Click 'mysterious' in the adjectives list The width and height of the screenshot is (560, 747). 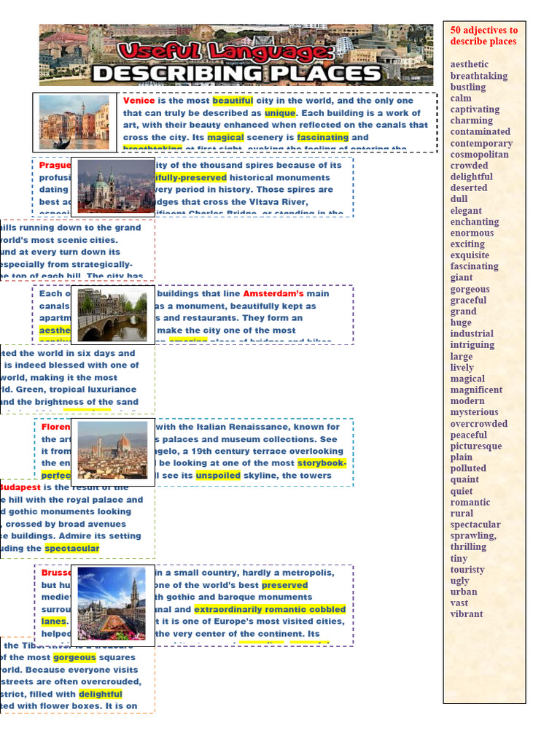(474, 412)
